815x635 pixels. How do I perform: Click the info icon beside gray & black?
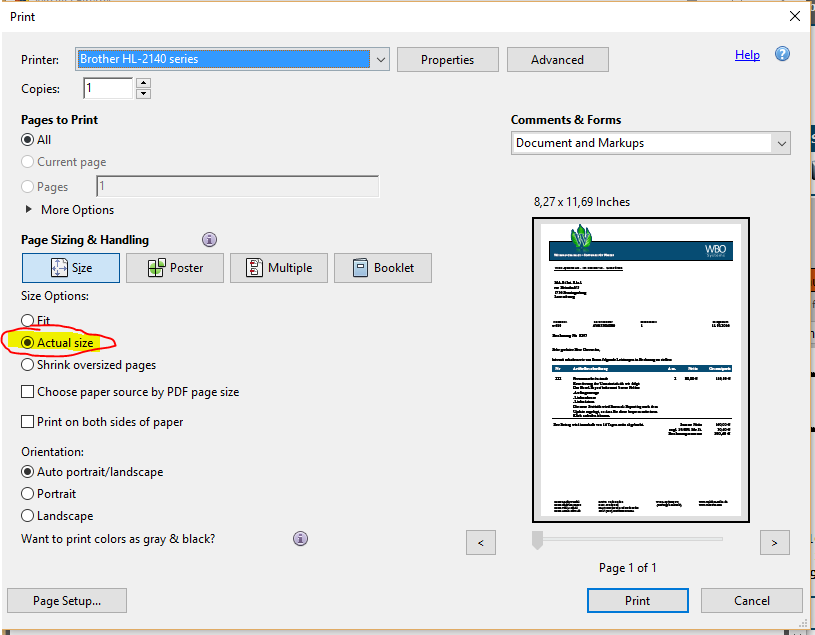[300, 539]
